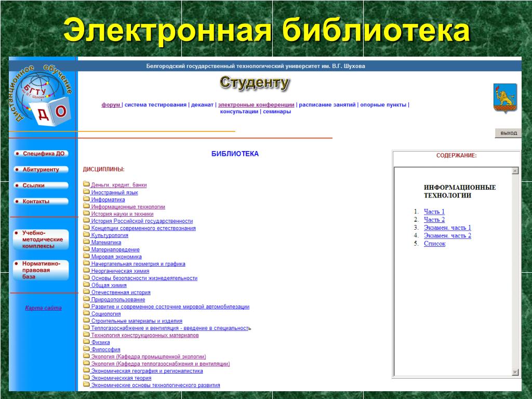Open История Российской государственности discipline
The width and height of the screenshot is (532, 399).
pos(142,221)
